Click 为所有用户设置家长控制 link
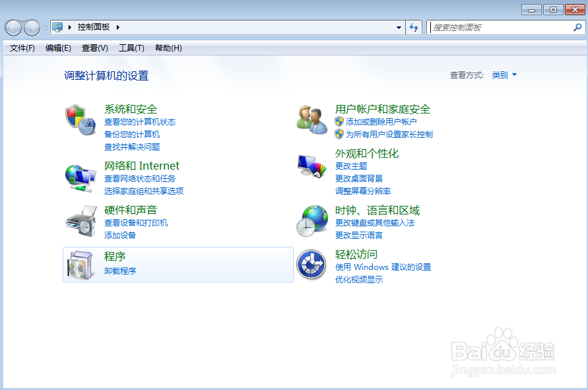Image resolution: width=588 pixels, height=390 pixels. coord(389,134)
